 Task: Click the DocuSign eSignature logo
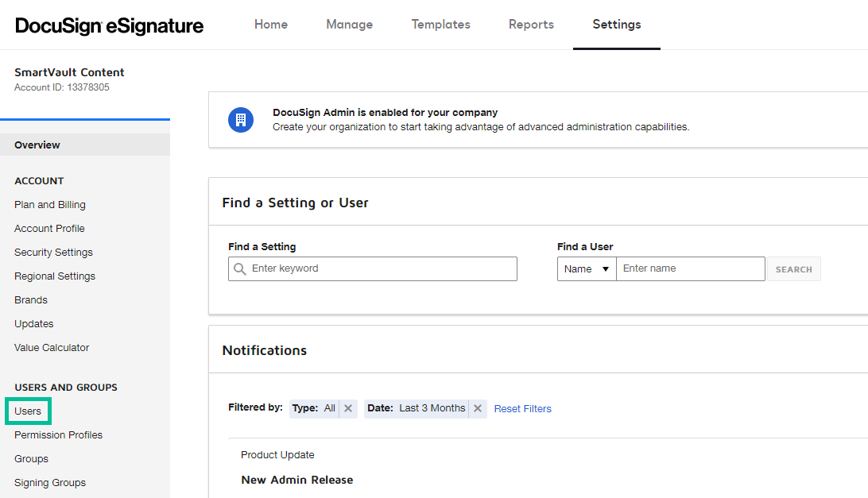point(109,25)
